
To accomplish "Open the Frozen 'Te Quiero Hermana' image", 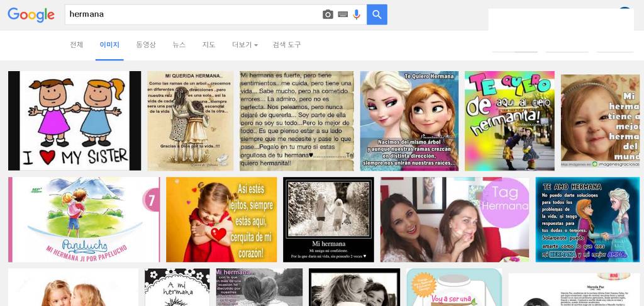I will click(x=409, y=120).
